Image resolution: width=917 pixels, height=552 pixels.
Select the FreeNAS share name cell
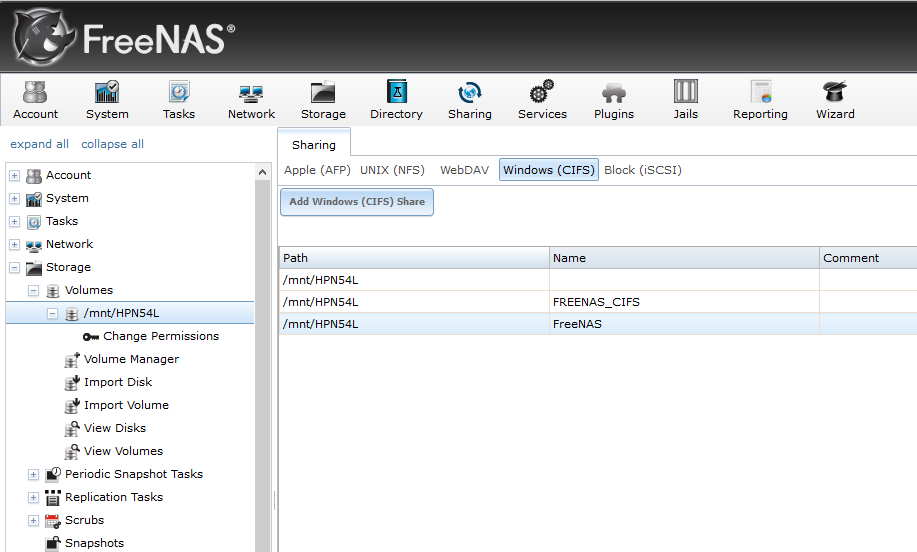click(684, 324)
